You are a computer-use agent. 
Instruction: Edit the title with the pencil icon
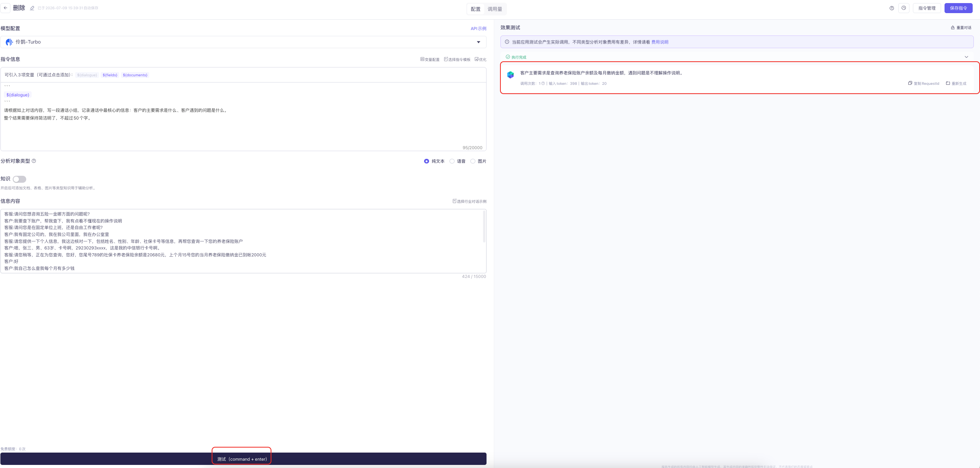click(x=32, y=8)
